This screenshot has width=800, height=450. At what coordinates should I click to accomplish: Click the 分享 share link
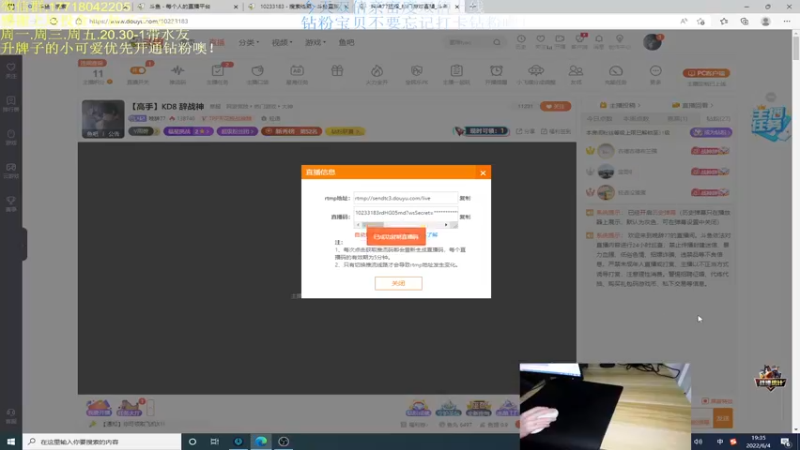(x=526, y=131)
